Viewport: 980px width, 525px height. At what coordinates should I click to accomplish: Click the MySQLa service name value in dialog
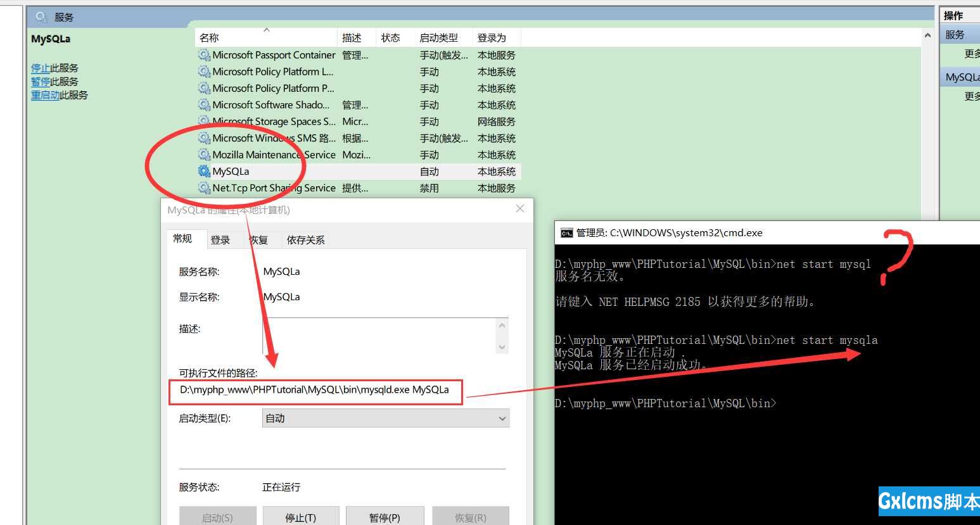[x=281, y=272]
